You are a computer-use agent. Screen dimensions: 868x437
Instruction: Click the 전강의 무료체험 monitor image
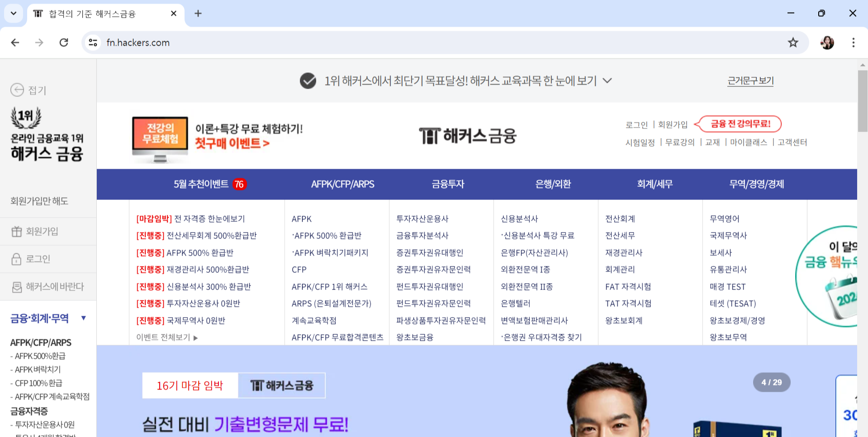click(160, 139)
